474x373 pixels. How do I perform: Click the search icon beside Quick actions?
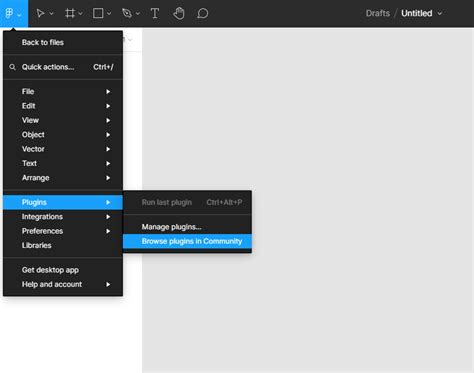tap(12, 67)
